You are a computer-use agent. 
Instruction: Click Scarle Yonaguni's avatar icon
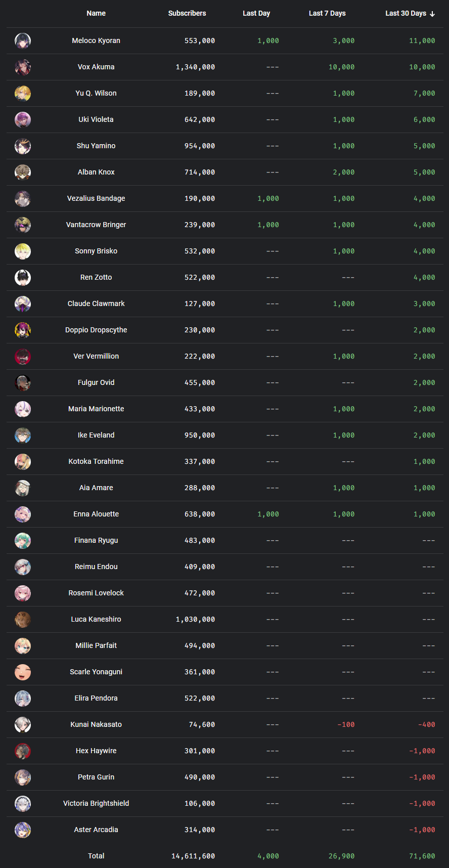click(23, 672)
